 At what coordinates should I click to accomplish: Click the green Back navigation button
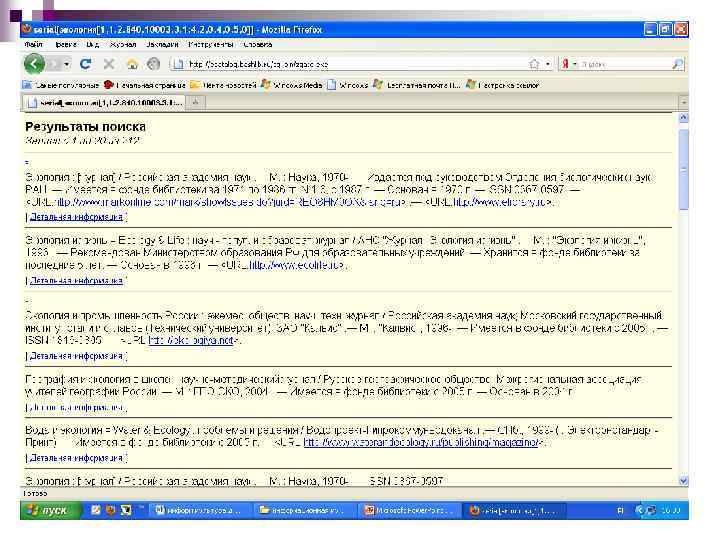click(34, 64)
